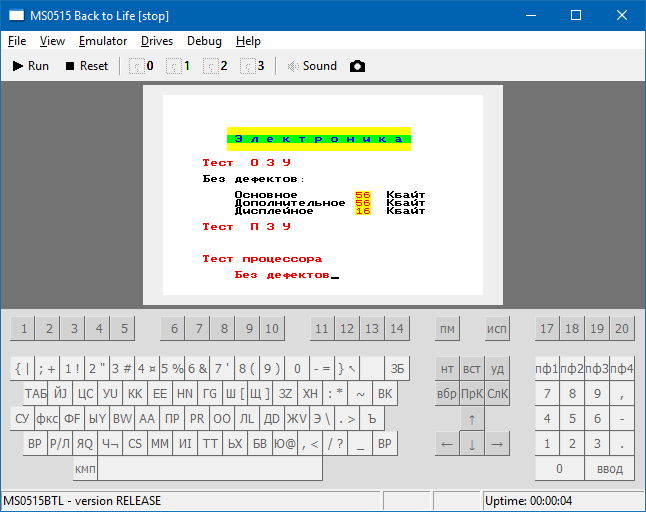Screen dimensions: 646x512
Task: Click the ФF letter key
Action: (73, 418)
